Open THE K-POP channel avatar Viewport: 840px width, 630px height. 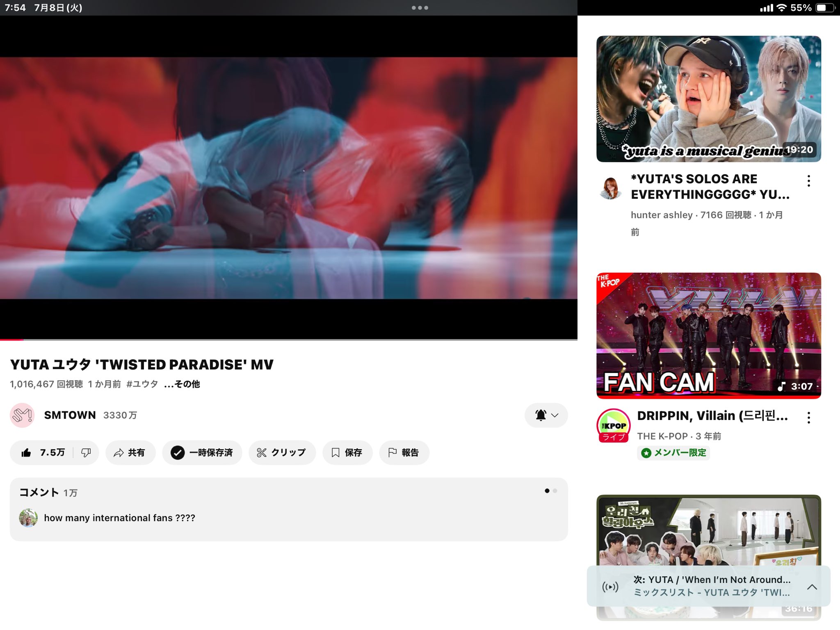[614, 425]
